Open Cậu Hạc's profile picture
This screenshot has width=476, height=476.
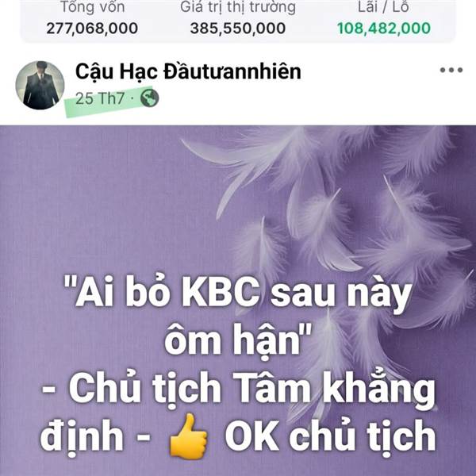[40, 86]
